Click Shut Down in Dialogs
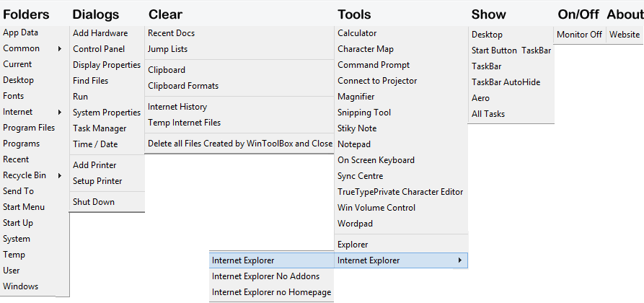 [x=94, y=202]
